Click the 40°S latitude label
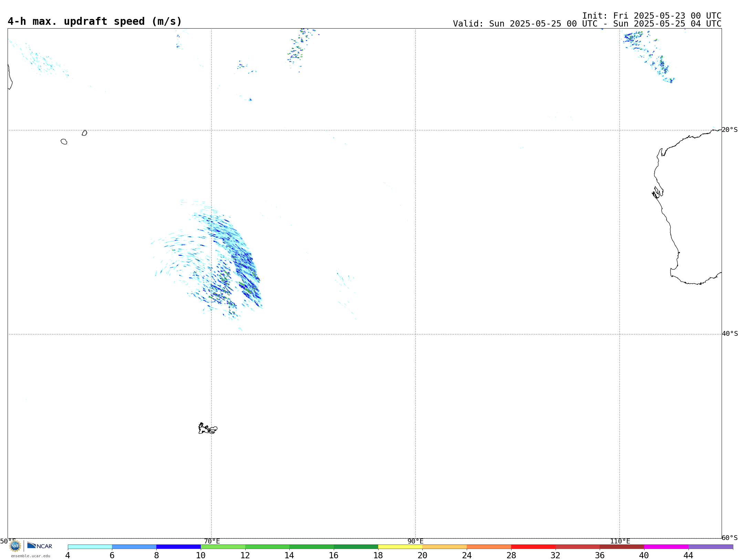 tap(730, 334)
